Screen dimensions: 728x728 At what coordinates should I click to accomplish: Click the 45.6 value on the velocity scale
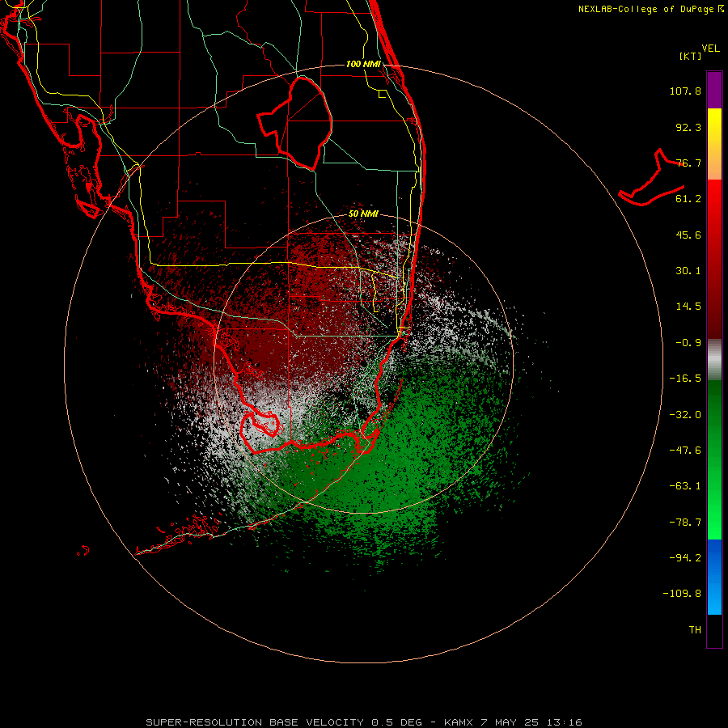[x=688, y=235]
